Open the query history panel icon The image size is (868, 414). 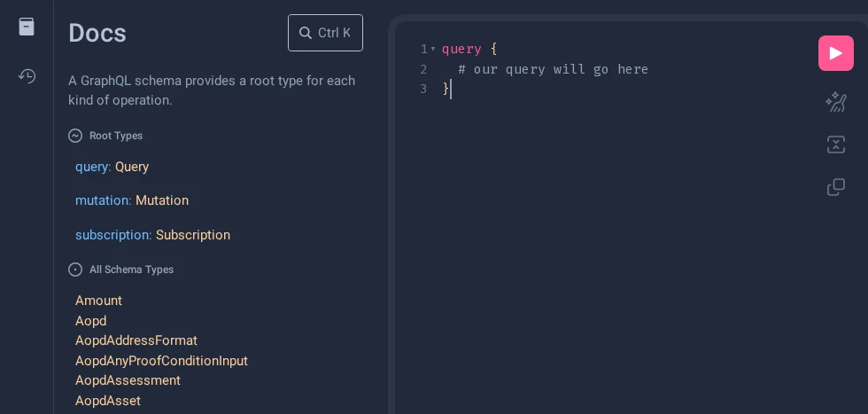(x=27, y=75)
